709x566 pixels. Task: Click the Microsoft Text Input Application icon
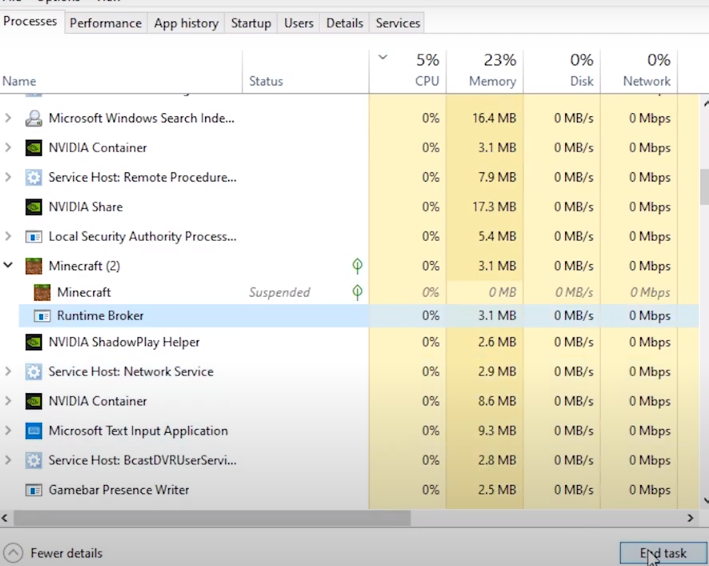(x=33, y=431)
